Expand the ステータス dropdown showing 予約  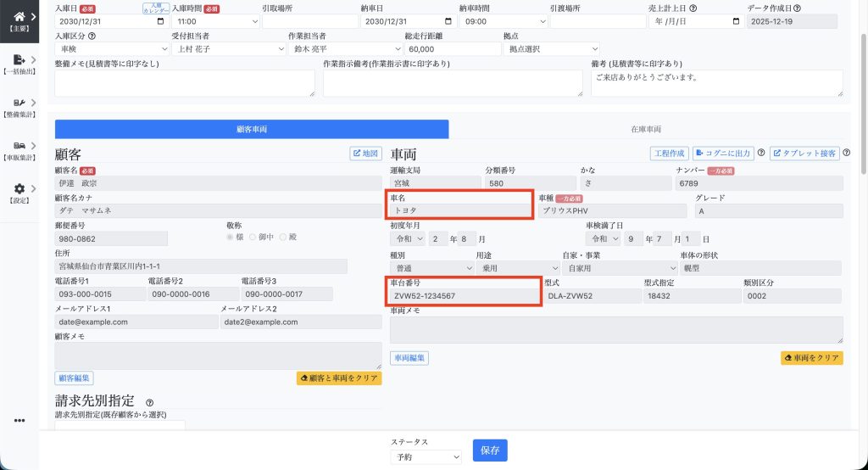point(426,456)
